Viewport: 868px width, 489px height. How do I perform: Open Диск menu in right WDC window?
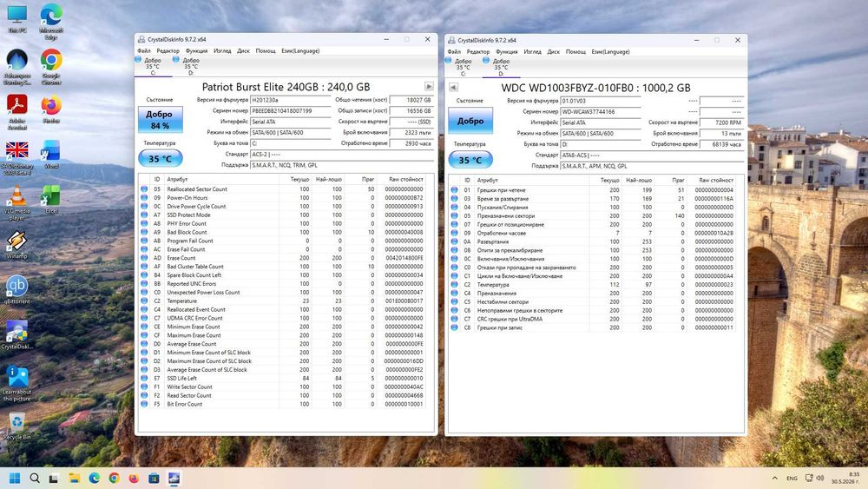[554, 51]
